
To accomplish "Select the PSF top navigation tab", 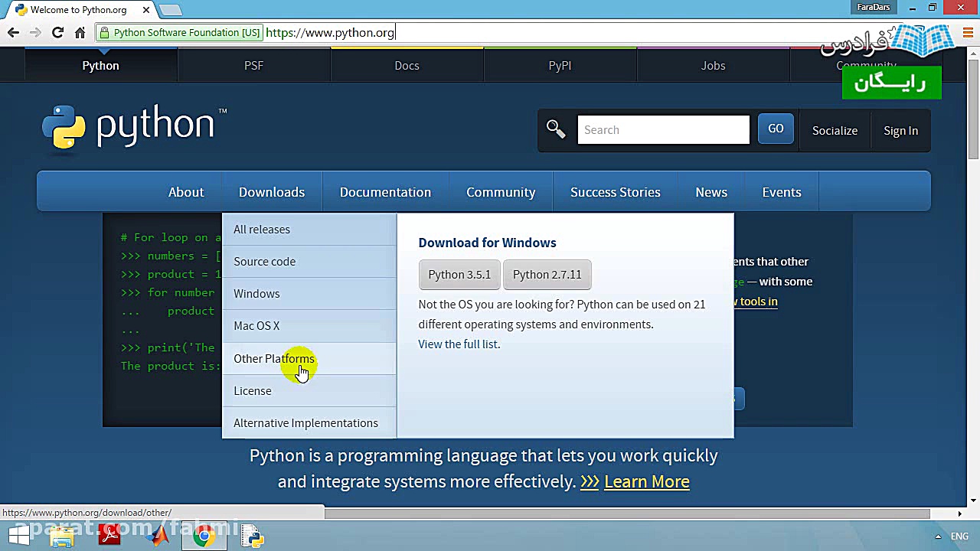I will (254, 65).
